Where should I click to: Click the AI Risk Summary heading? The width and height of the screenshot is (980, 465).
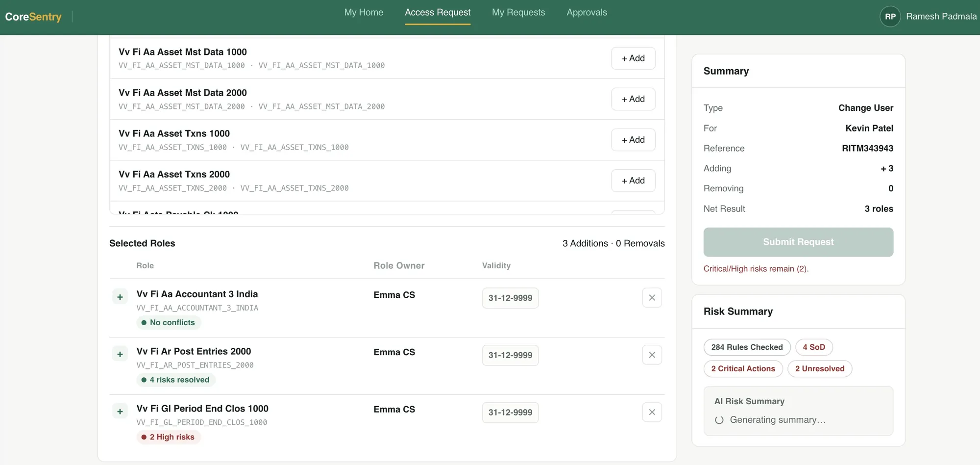pyautogui.click(x=749, y=401)
